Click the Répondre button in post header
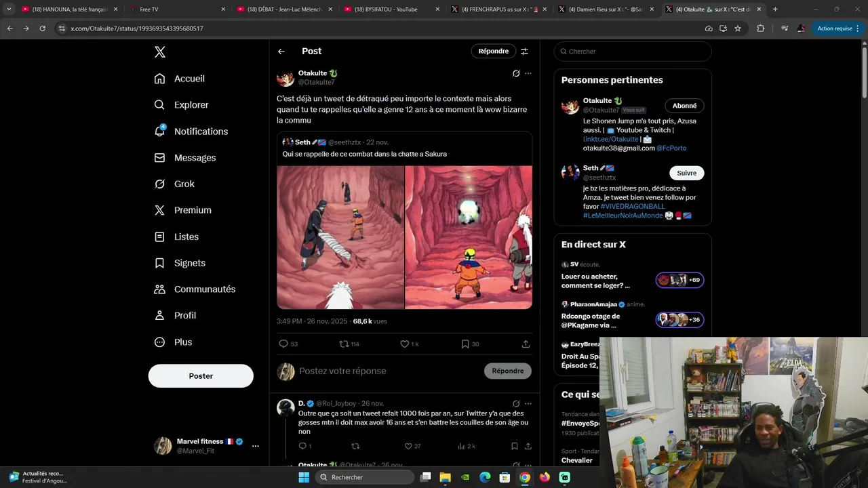 coord(494,52)
